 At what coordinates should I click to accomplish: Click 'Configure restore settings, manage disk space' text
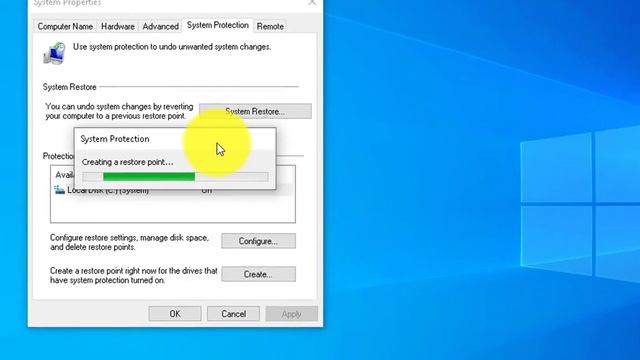[129, 242]
